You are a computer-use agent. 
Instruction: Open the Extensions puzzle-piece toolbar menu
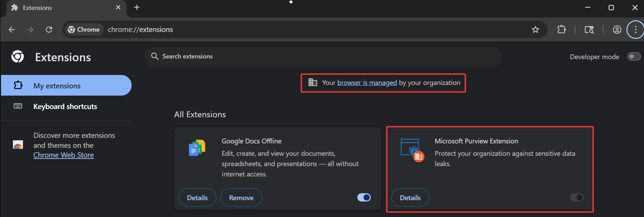coord(561,30)
